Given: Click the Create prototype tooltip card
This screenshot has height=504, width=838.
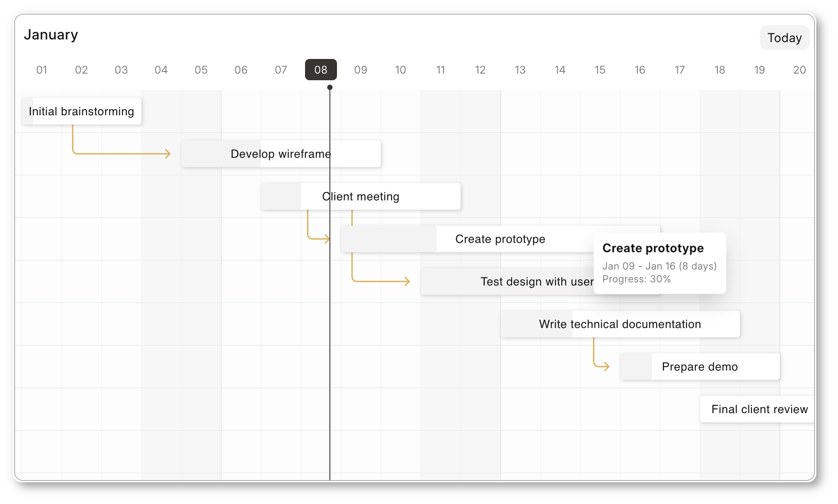Looking at the screenshot, I should [660, 263].
